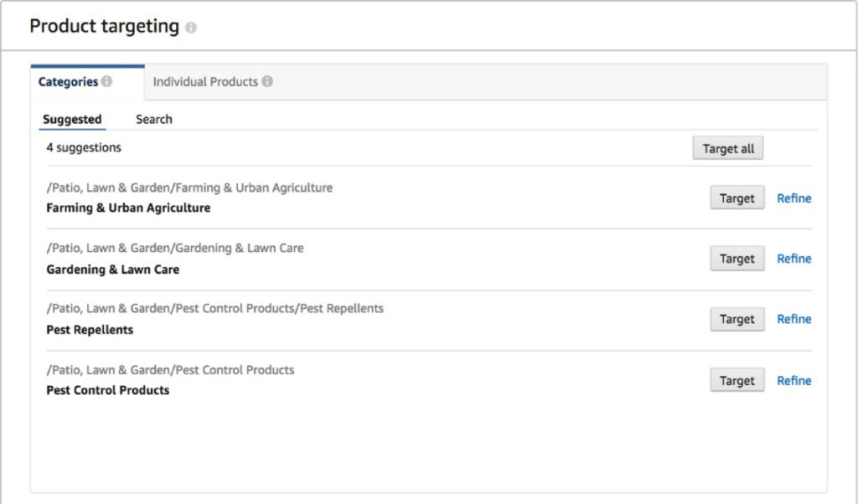
Task: Switch to the Categories tab
Action: (69, 82)
